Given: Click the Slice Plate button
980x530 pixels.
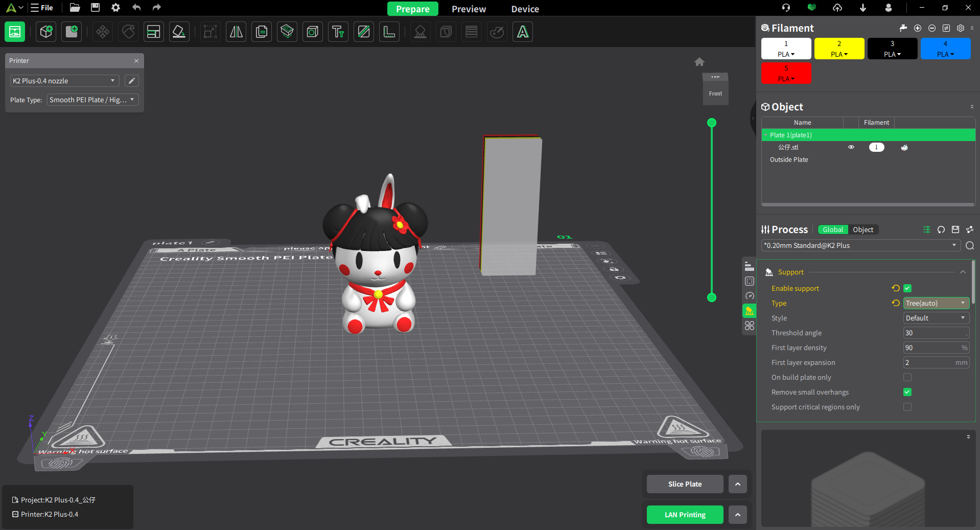Looking at the screenshot, I should click(685, 484).
